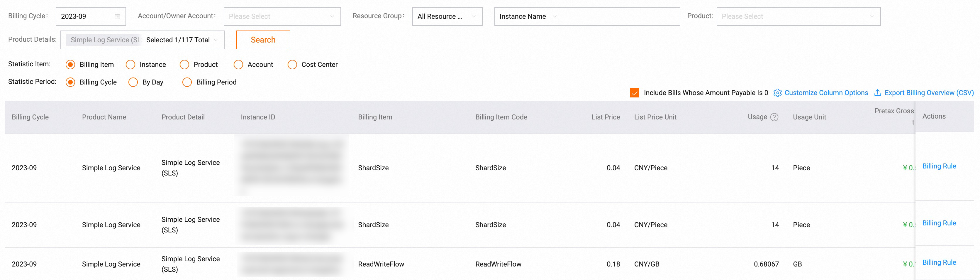Screen dimensions: 980x280
Task: Select the Product statistic item radio
Action: coord(184,64)
